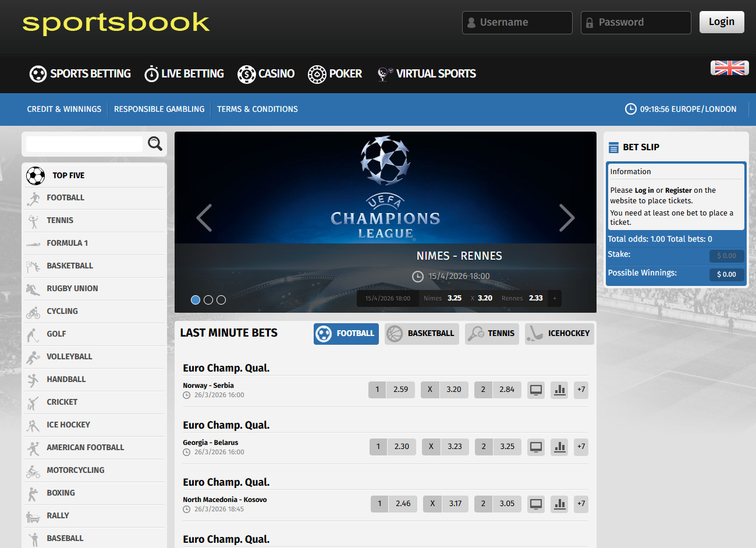The image size is (756, 548).
Task: Select Formula 1 in sports sidebar
Action: pos(68,243)
